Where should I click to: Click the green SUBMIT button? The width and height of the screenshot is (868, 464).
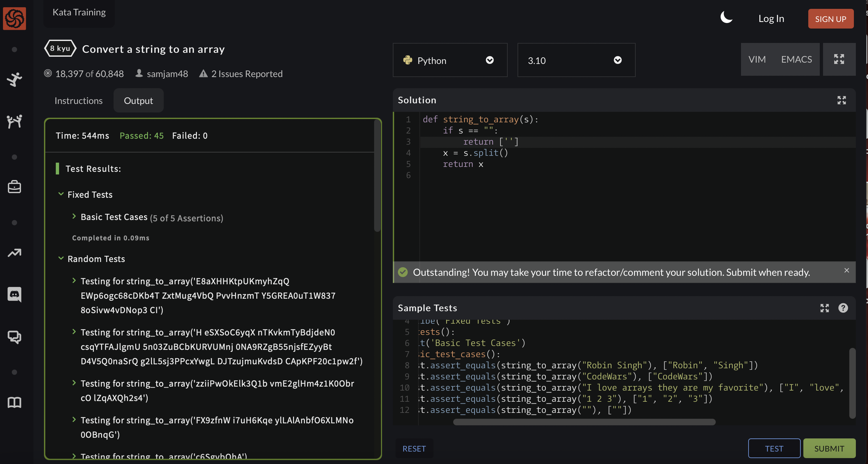click(829, 448)
